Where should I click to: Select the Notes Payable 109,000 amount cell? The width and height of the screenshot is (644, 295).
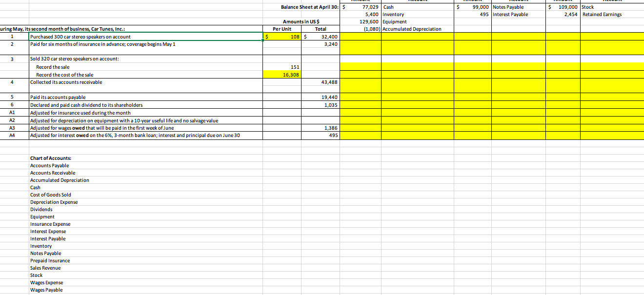563,7
